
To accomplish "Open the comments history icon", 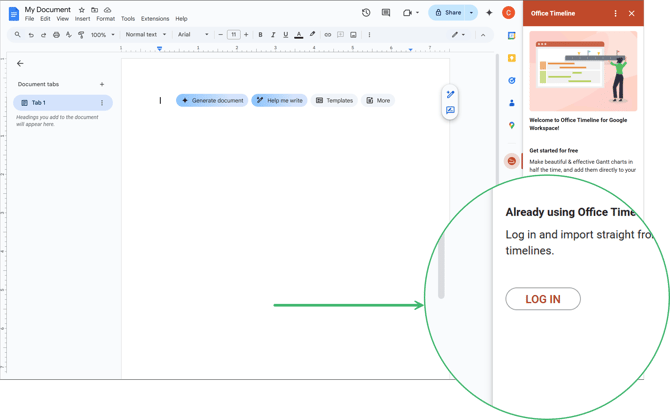I will (386, 13).
